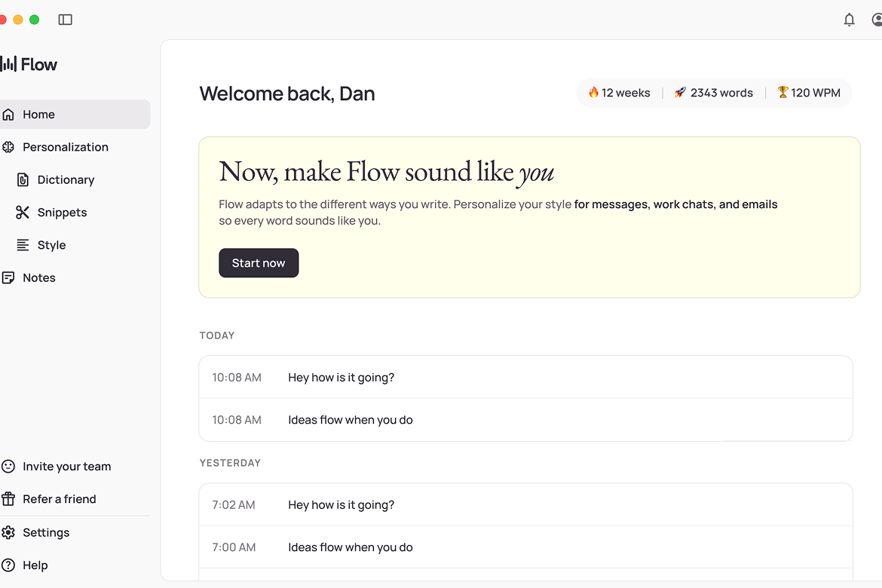Toggle the sidebar collapse control top left
This screenshot has width=882, height=588.
tap(65, 20)
